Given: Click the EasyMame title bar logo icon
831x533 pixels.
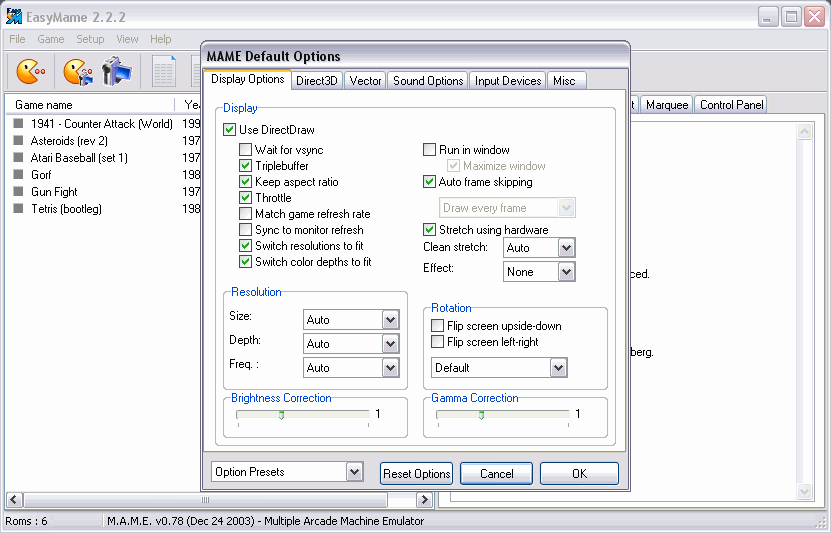Looking at the screenshot, I should (14, 16).
